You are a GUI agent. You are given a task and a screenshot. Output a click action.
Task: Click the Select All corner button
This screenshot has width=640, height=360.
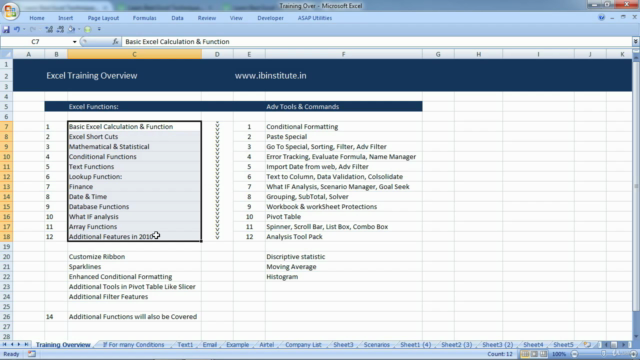7,54
